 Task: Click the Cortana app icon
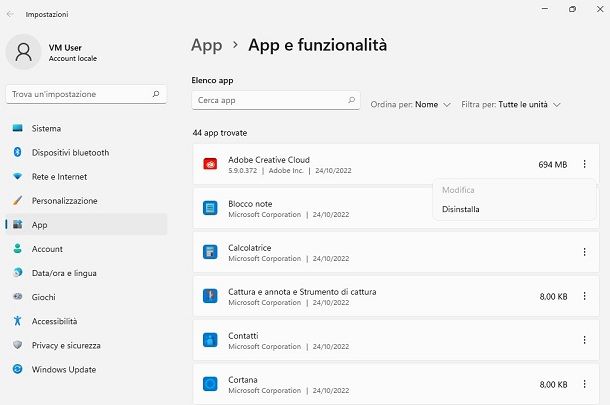[x=210, y=384]
